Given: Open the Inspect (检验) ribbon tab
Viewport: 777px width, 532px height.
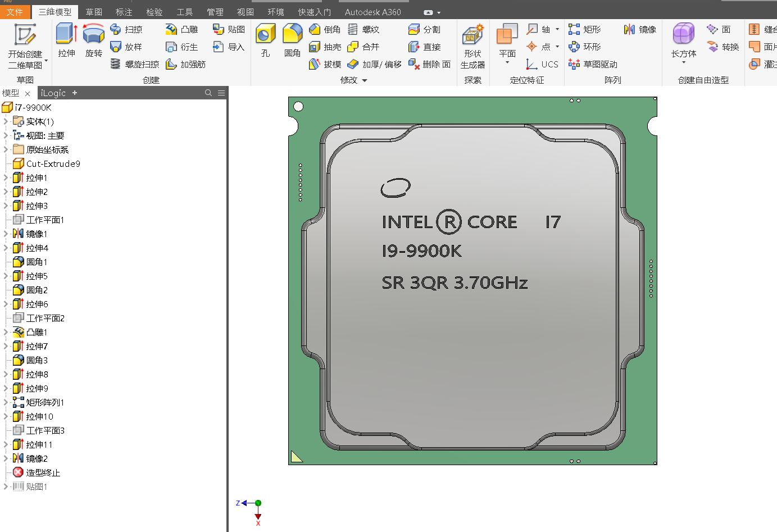Looking at the screenshot, I should [x=154, y=12].
